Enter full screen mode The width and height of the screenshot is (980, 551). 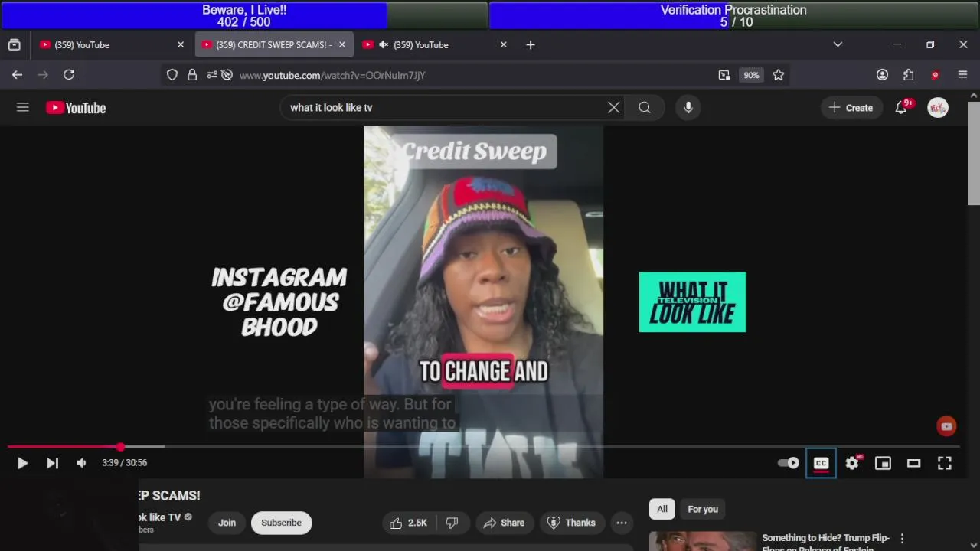click(x=945, y=463)
